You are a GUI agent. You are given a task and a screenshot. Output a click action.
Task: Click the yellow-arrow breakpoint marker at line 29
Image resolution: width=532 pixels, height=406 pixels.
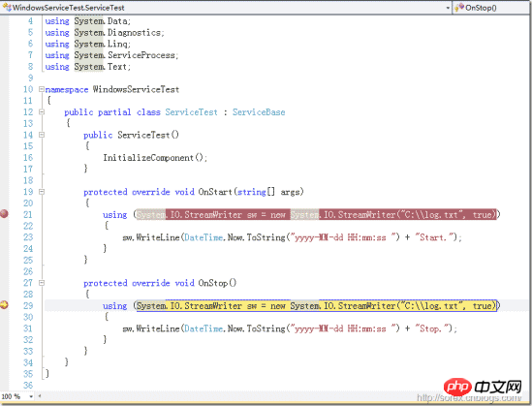tap(4, 305)
